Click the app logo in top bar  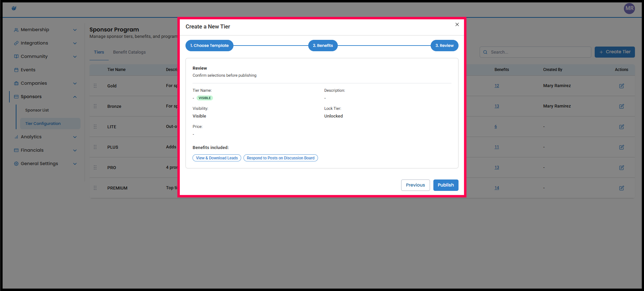pyautogui.click(x=14, y=8)
